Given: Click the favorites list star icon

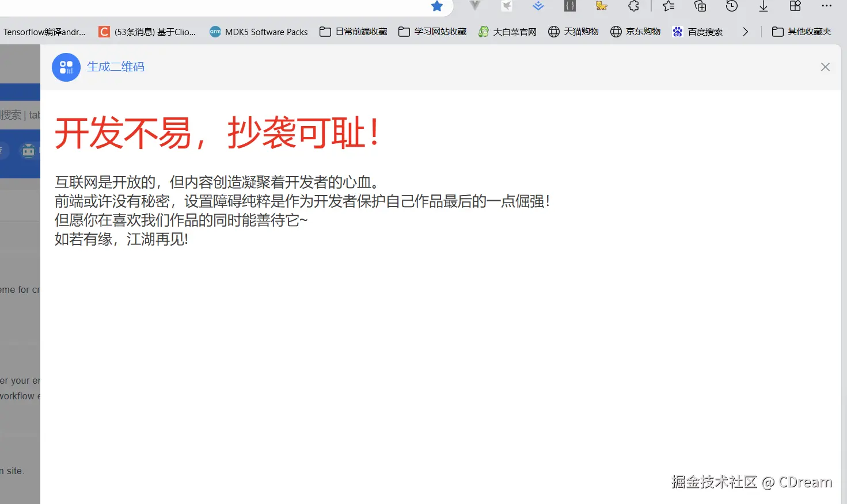Looking at the screenshot, I should click(x=667, y=7).
